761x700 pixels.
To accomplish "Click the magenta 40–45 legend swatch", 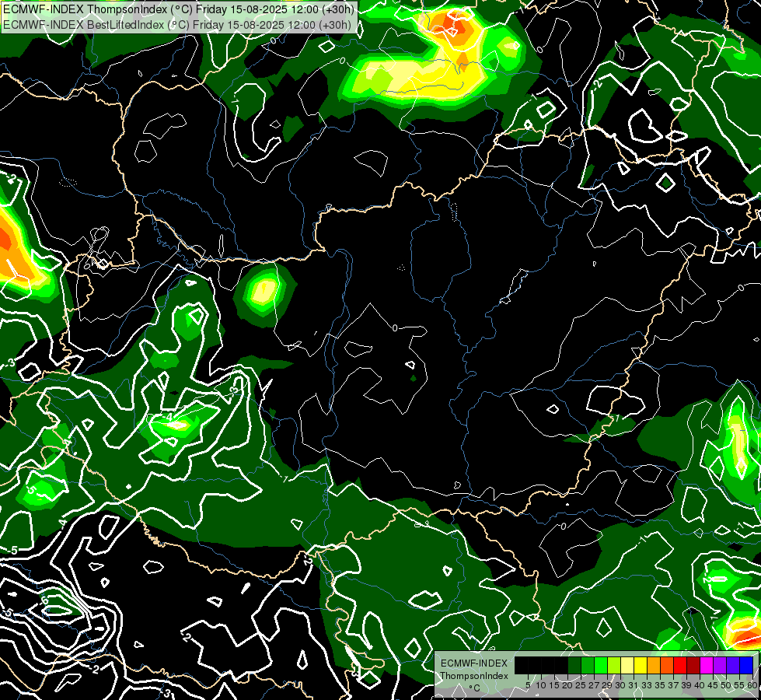I will tap(707, 666).
